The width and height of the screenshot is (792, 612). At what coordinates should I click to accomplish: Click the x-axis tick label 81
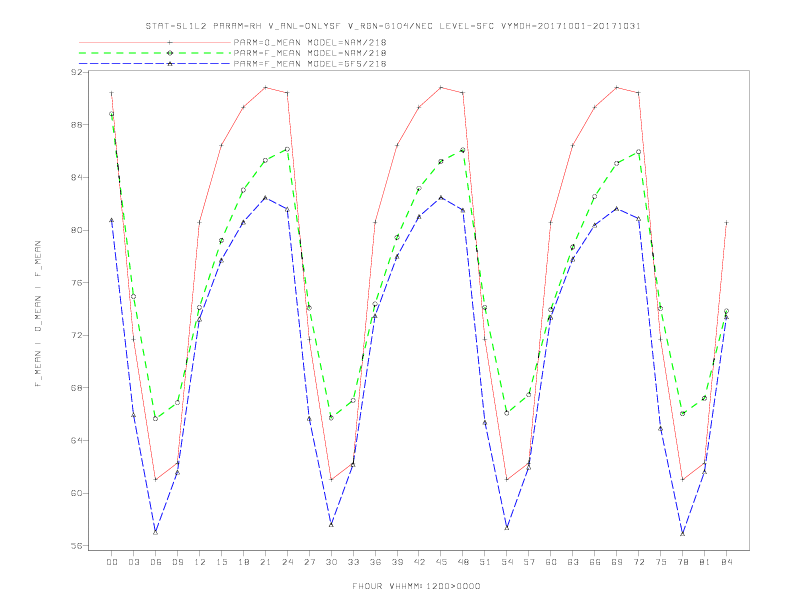point(705,562)
